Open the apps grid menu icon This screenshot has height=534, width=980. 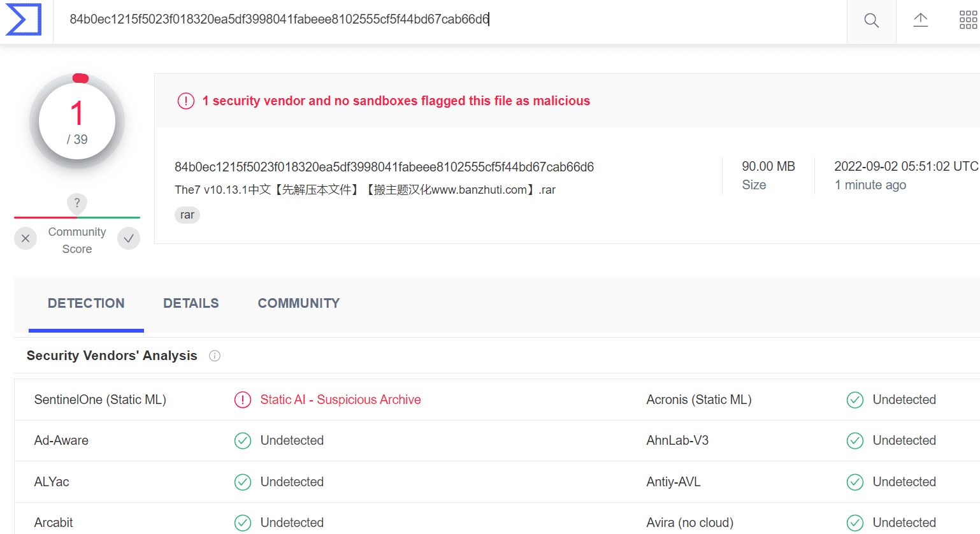coord(968,20)
